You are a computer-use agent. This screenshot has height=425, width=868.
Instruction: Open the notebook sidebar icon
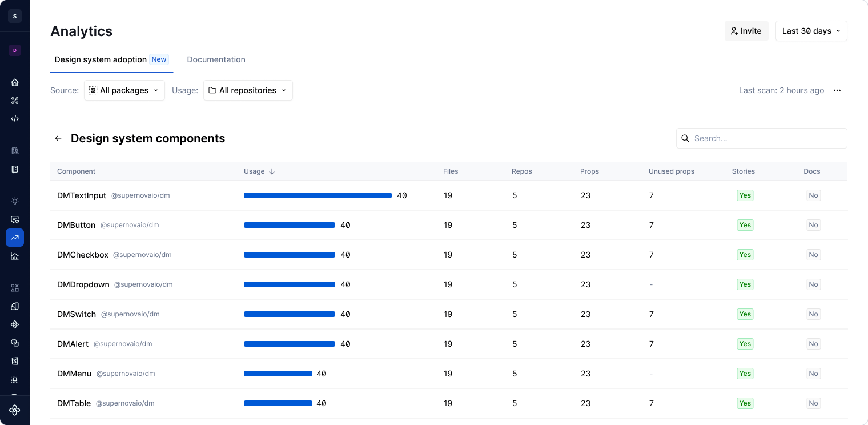click(15, 169)
